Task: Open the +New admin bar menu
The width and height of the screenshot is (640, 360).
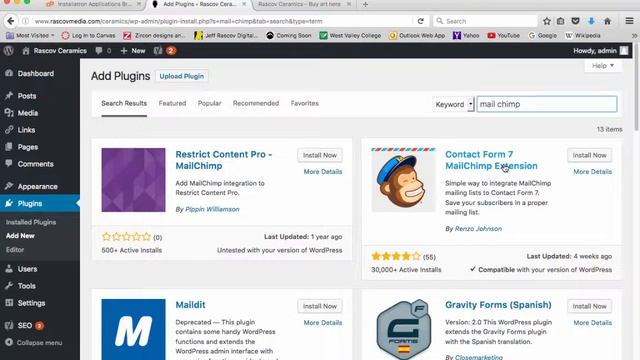Action: 133,51
